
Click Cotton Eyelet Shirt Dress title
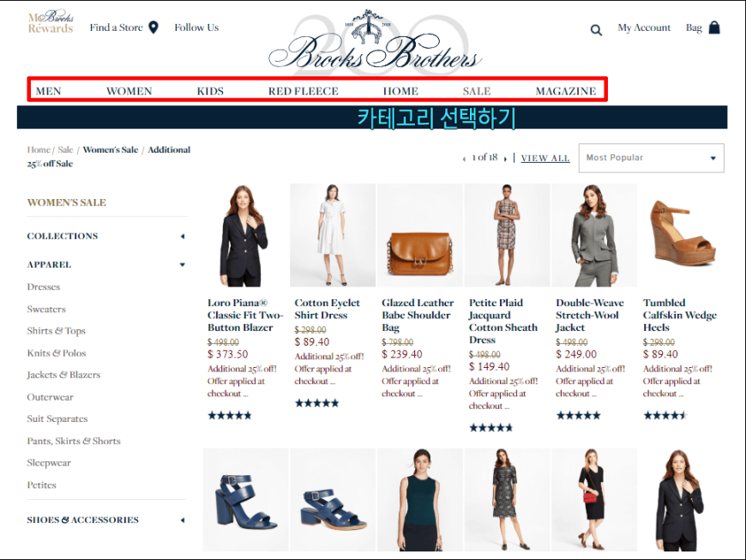click(x=328, y=310)
